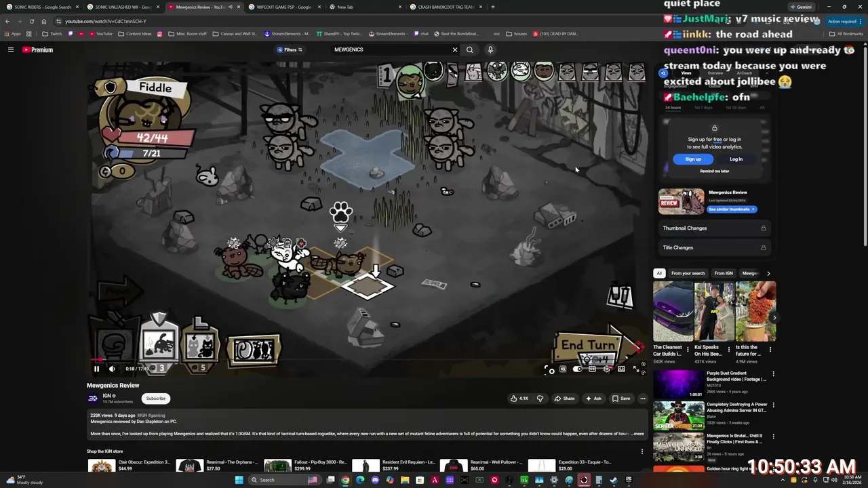Click Log in in analytics panel
Viewport: 868px width, 488px height.
pos(736,159)
